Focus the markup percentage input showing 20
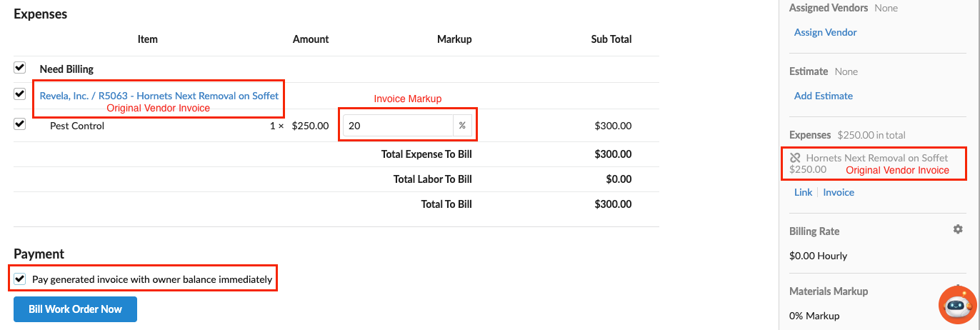Image resolution: width=980 pixels, height=330 pixels. pos(398,126)
